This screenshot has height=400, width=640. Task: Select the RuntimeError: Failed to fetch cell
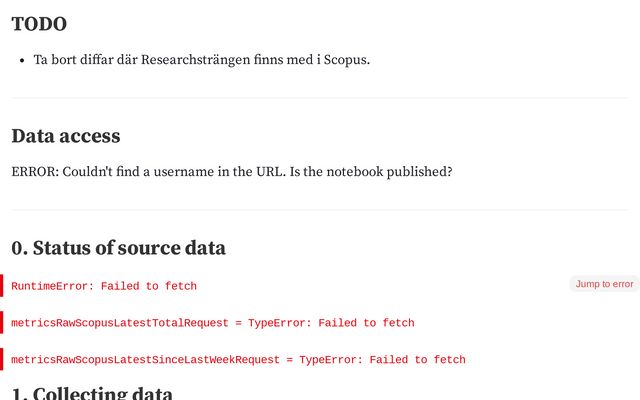104,286
